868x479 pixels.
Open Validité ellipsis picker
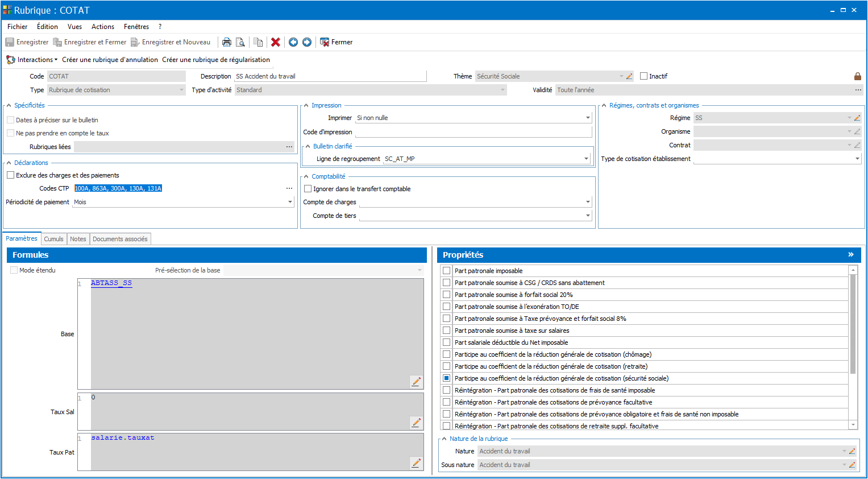coord(858,90)
